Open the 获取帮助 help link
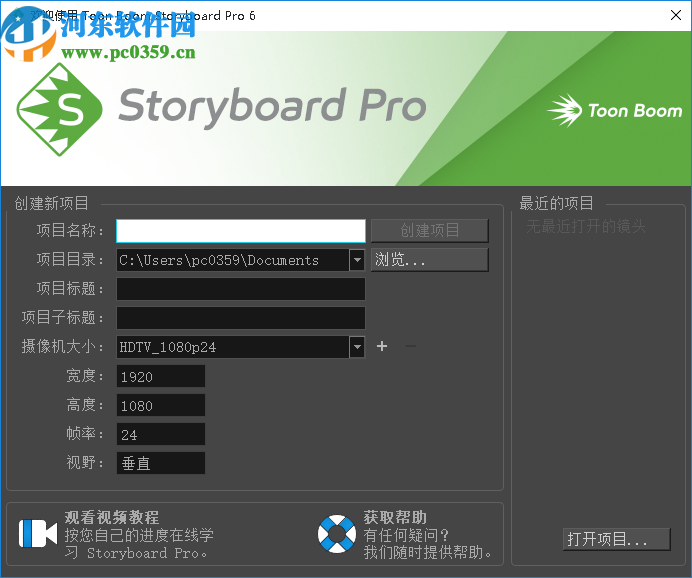Image resolution: width=692 pixels, height=578 pixels. (395, 517)
